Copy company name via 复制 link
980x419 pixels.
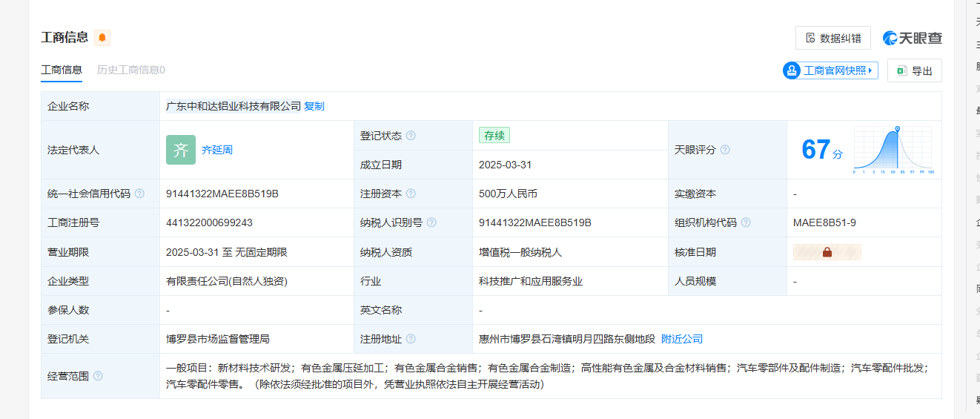pyautogui.click(x=314, y=107)
